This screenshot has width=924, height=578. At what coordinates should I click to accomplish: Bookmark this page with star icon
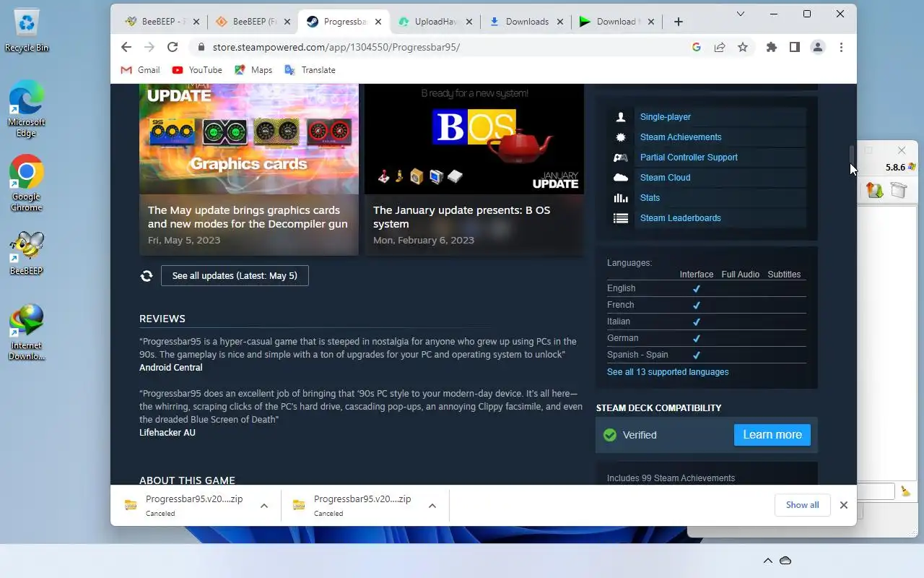click(x=742, y=47)
